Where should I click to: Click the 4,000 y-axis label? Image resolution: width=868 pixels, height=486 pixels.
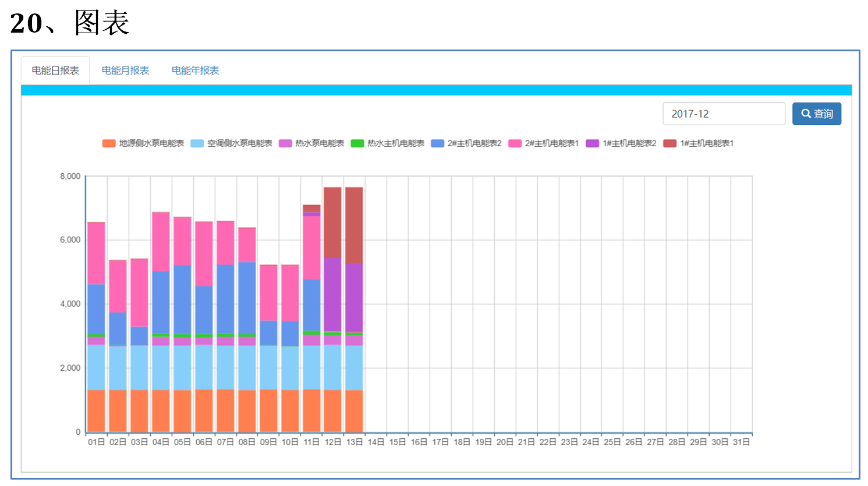[70, 304]
